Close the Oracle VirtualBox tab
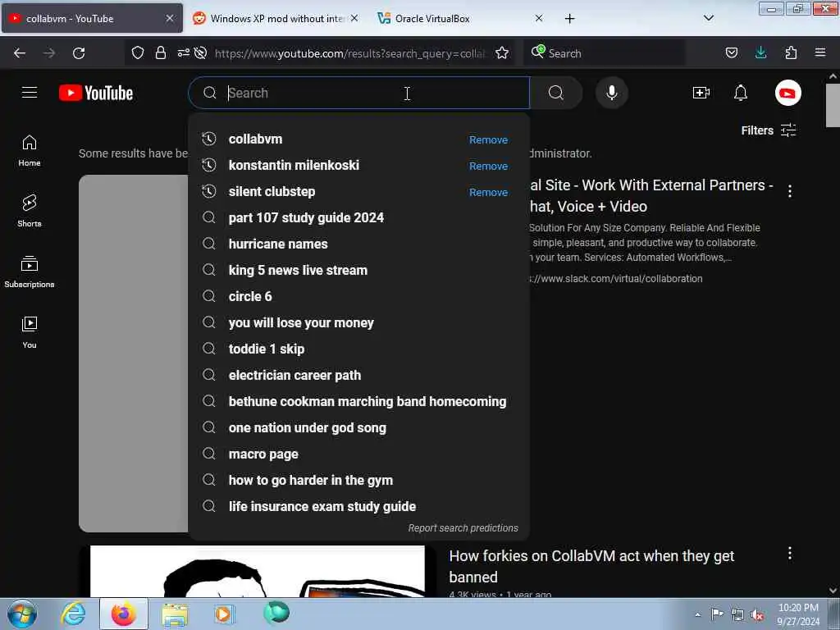840x630 pixels. 539,18
